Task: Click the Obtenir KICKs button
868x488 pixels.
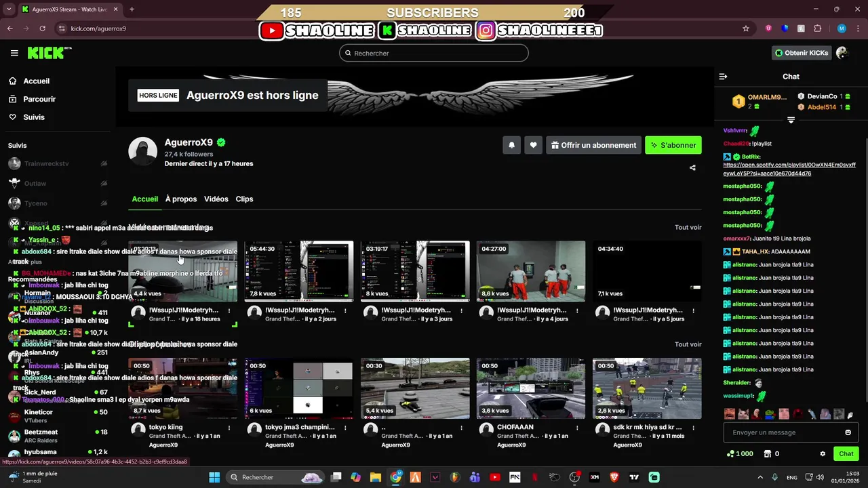Action: point(802,53)
